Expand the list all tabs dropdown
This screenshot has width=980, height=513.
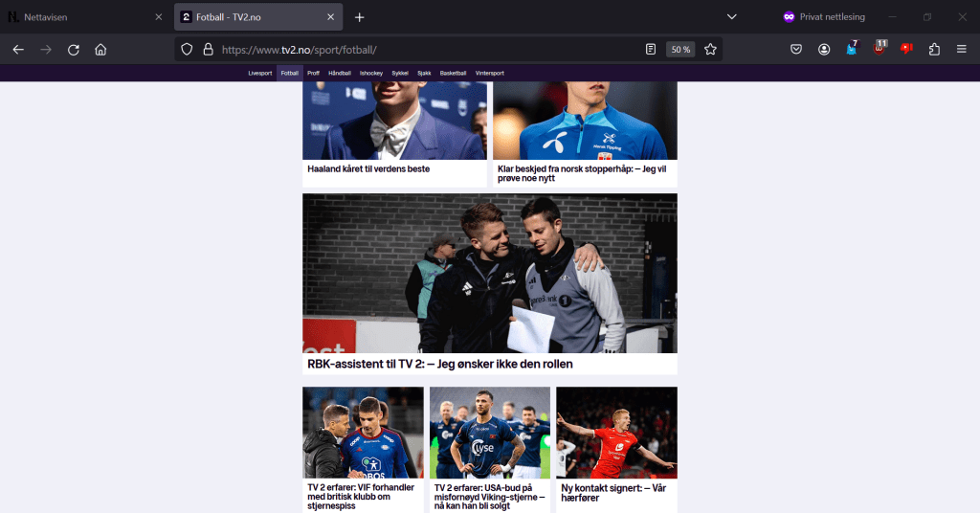coord(731,17)
